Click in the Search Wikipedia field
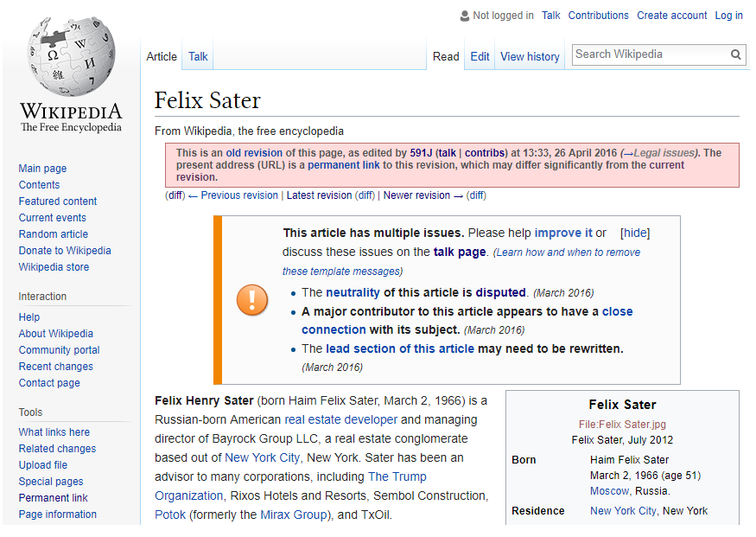The image size is (756, 537). click(x=650, y=54)
